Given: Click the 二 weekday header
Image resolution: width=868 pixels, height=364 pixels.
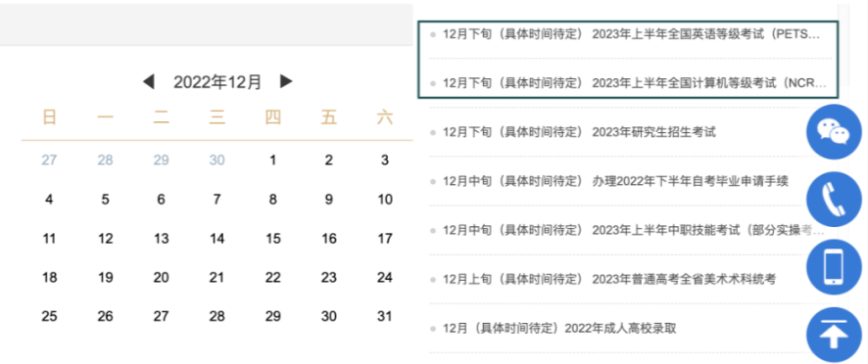Looking at the screenshot, I should (x=161, y=117).
